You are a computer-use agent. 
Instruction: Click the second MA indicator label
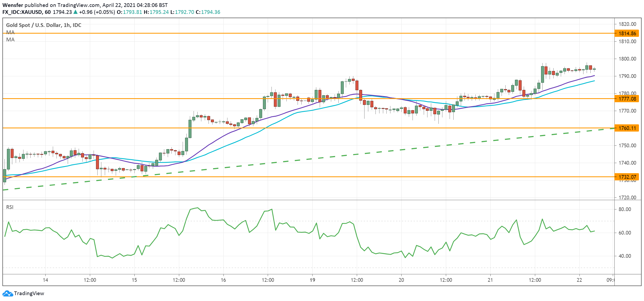click(10, 39)
